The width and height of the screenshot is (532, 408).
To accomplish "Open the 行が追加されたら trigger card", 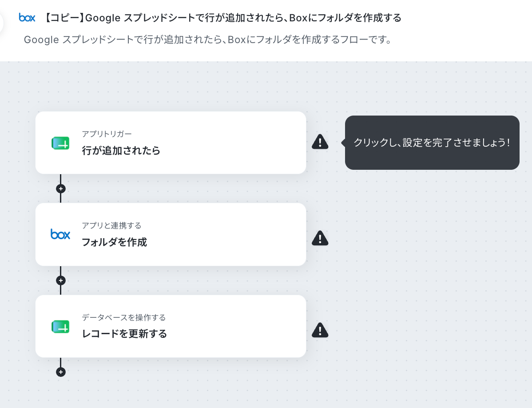I will tap(171, 143).
